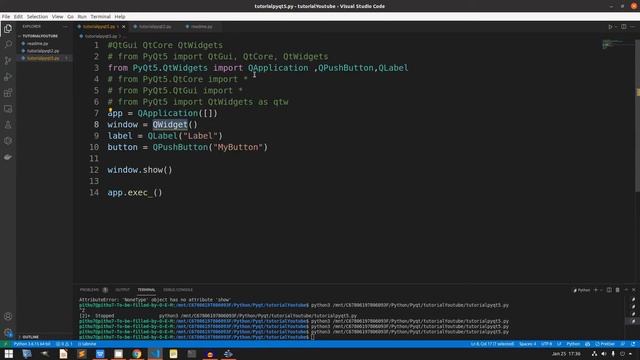
Task: Click the tutorialpyqt5.py breadcrumb above editor
Action: (100, 36)
